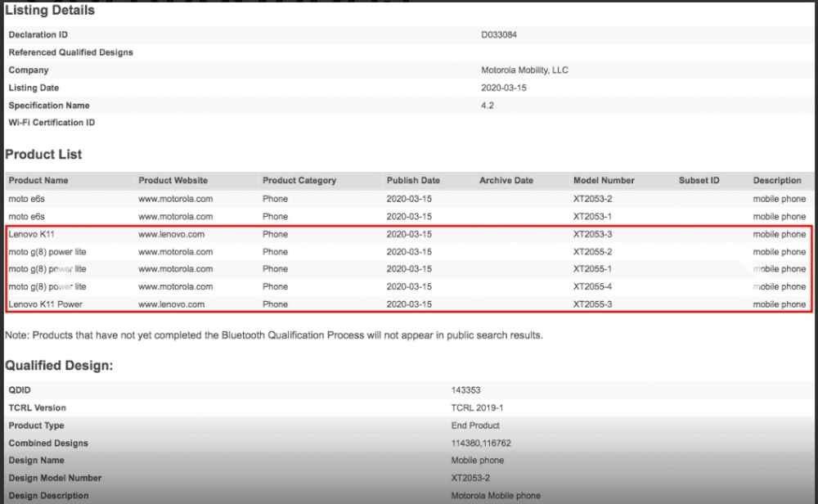The image size is (818, 504).
Task: Click the Specification Name label
Action: tap(49, 106)
